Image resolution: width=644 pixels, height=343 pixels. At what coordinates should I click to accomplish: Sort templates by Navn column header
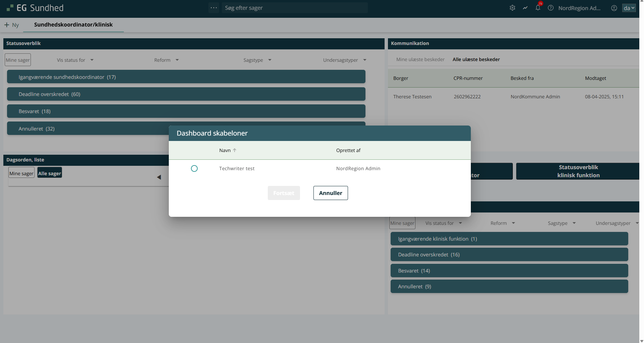(x=225, y=150)
